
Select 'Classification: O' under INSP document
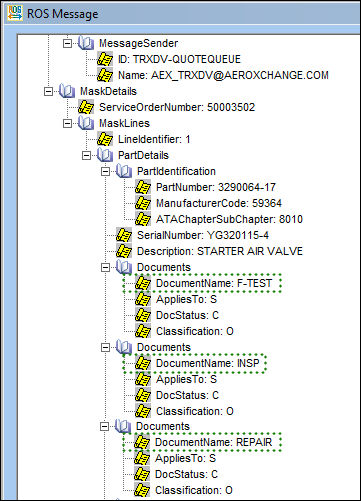click(195, 411)
